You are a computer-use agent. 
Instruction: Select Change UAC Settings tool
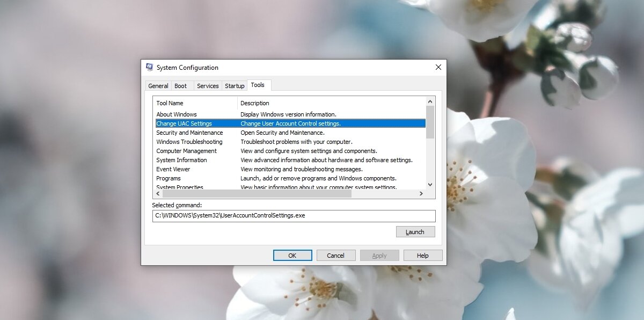tap(290, 123)
